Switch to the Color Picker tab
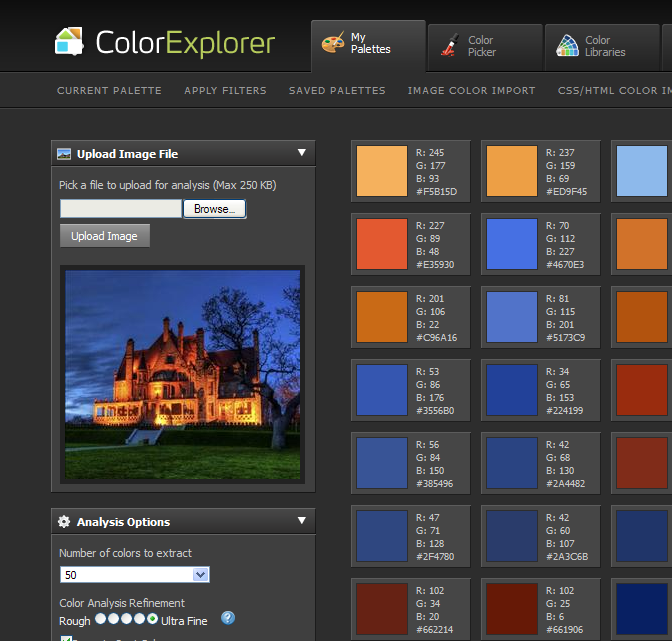The width and height of the screenshot is (672, 641). tap(485, 48)
